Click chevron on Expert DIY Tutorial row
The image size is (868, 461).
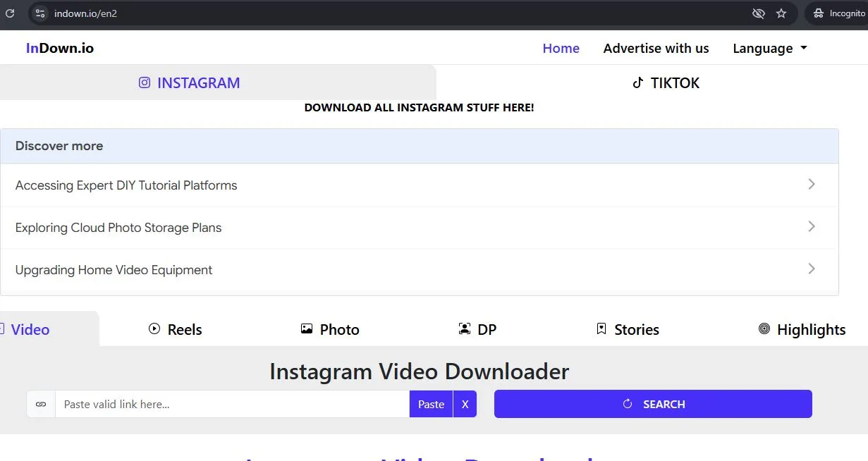coord(812,184)
